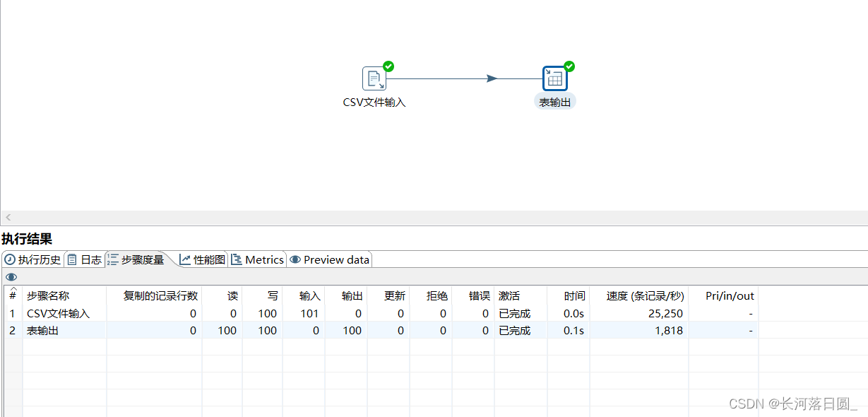The image size is (868, 417).
Task: Click the chart icon on the 性能图 tab
Action: [x=184, y=259]
